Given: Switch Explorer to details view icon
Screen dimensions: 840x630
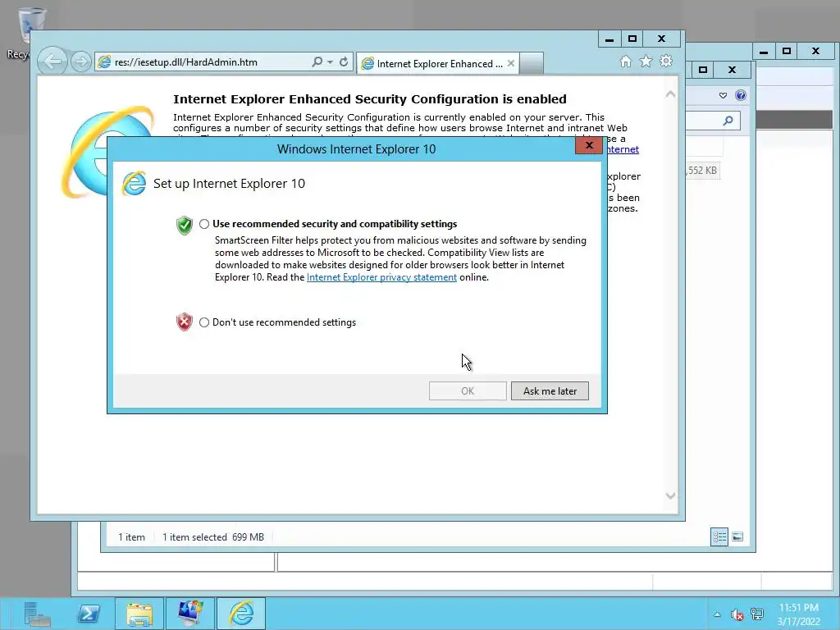Looking at the screenshot, I should point(719,536).
